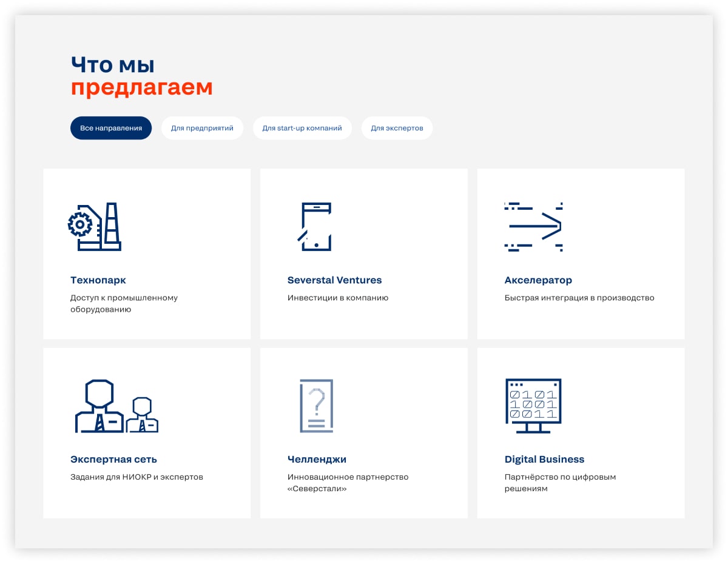The image size is (728, 564).
Task: Go to the "Челленджи" heading link
Action: point(317,460)
